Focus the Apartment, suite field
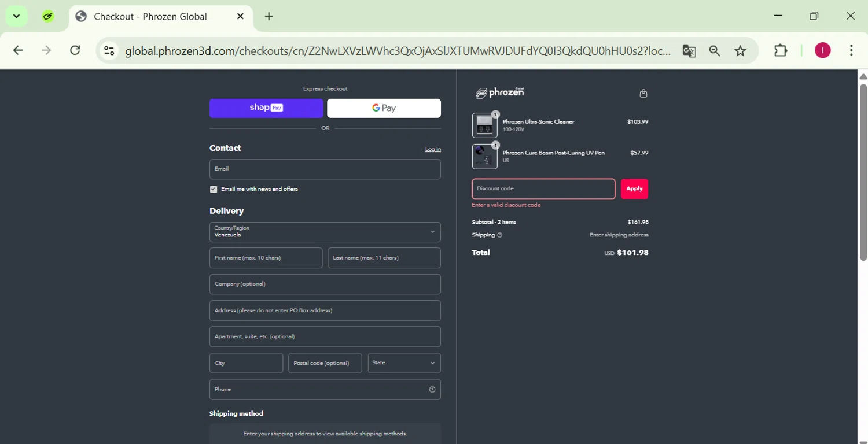 click(x=325, y=337)
